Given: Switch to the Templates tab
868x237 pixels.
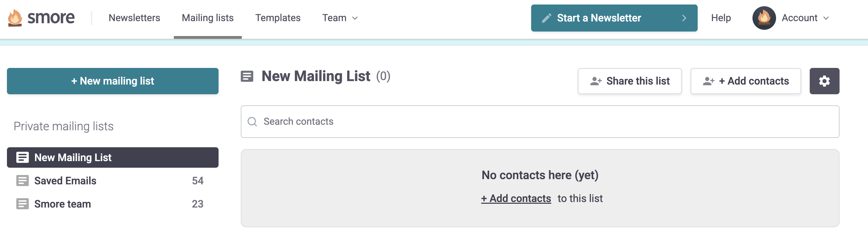Looking at the screenshot, I should point(278,18).
